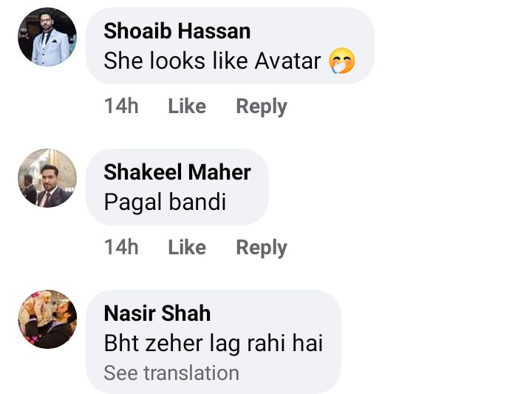Open Nasir Shah's profile picture

47,319
